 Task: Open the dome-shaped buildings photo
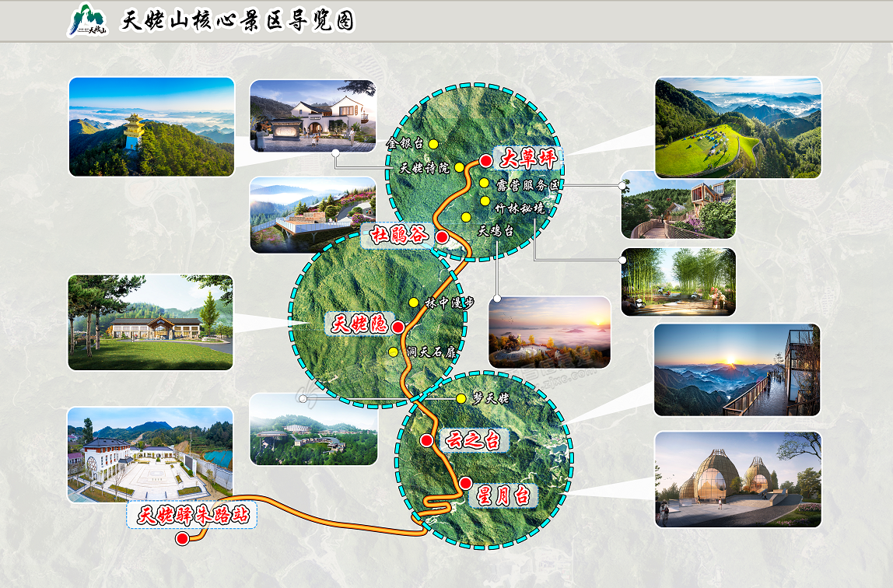[x=738, y=479]
